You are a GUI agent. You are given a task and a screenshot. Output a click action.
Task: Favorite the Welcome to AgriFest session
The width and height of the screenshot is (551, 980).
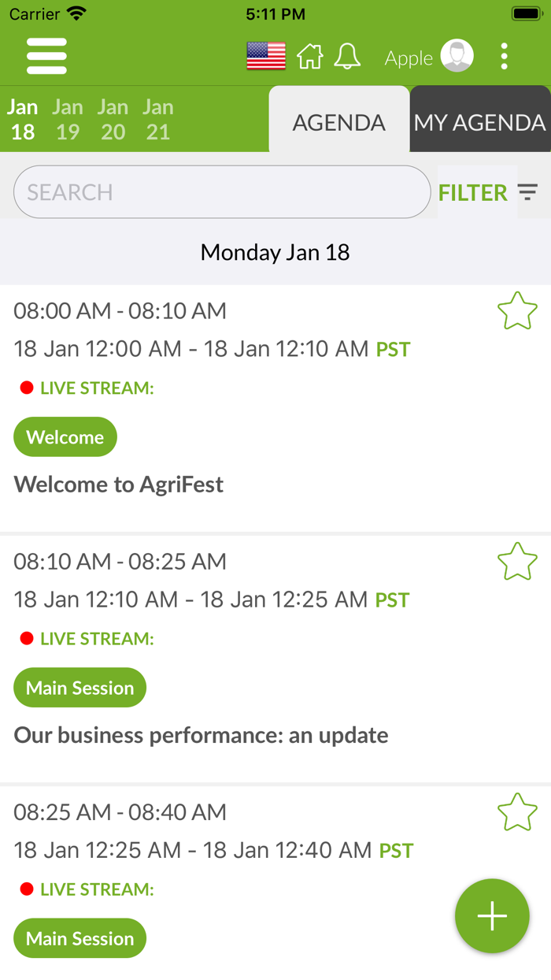[x=517, y=311]
